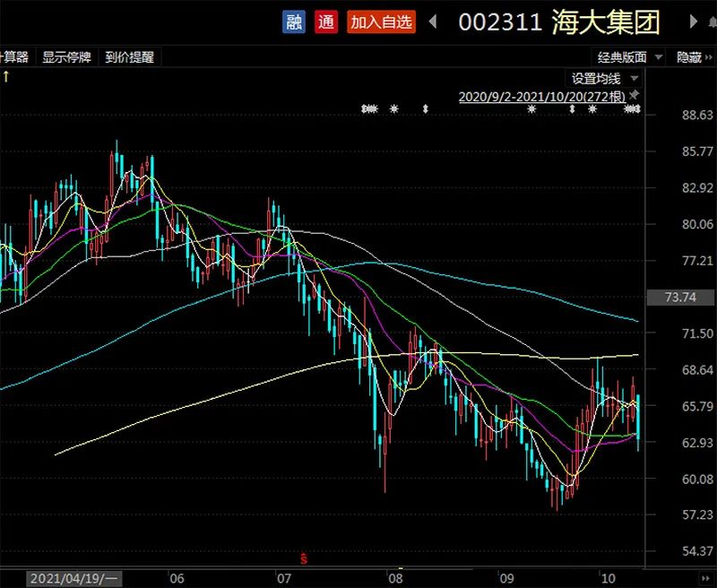
Task: Open the 到价提醒 price alert tab
Action: (129, 57)
